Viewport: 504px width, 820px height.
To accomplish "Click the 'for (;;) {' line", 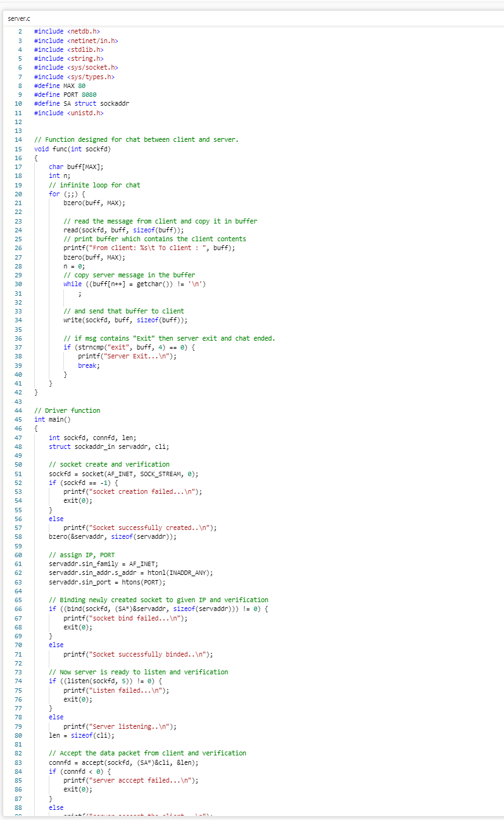I will (x=67, y=194).
